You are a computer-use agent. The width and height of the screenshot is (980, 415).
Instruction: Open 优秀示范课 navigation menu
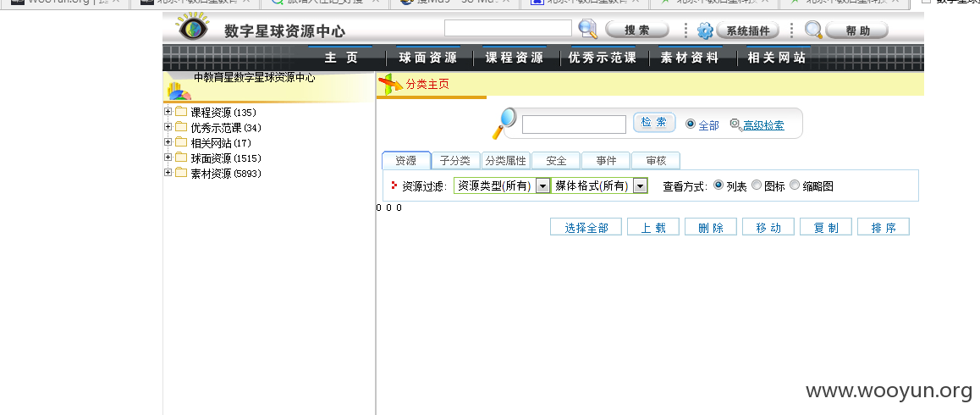(x=602, y=58)
